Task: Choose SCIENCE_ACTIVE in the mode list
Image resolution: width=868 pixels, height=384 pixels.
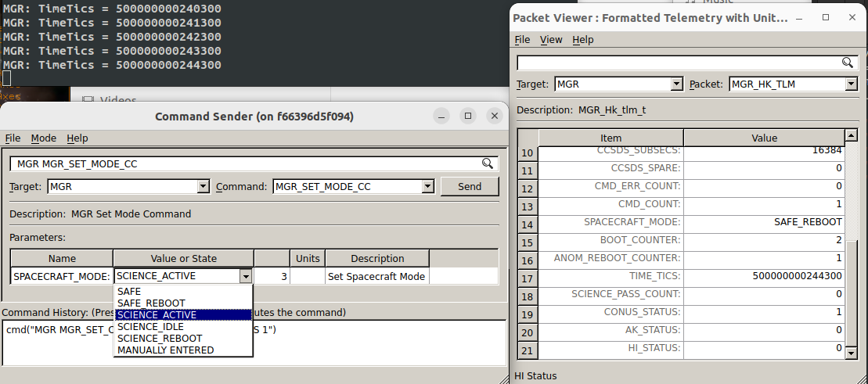Action: 183,315
